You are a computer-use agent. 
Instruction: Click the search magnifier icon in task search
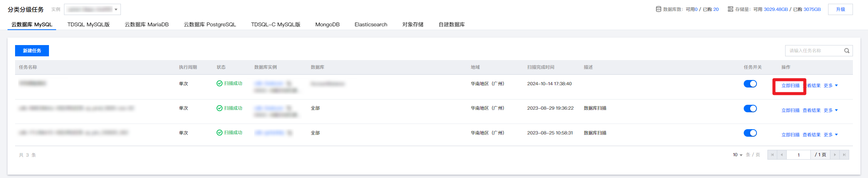pyautogui.click(x=847, y=51)
